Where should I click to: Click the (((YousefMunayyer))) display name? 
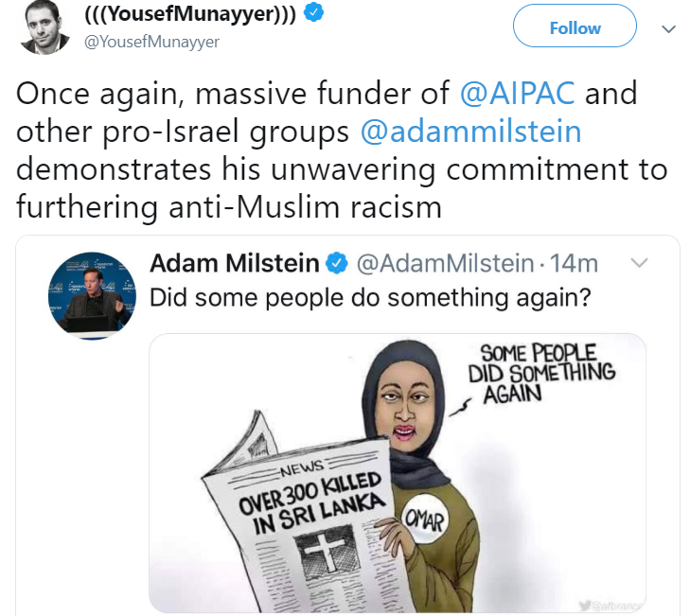coord(189,13)
